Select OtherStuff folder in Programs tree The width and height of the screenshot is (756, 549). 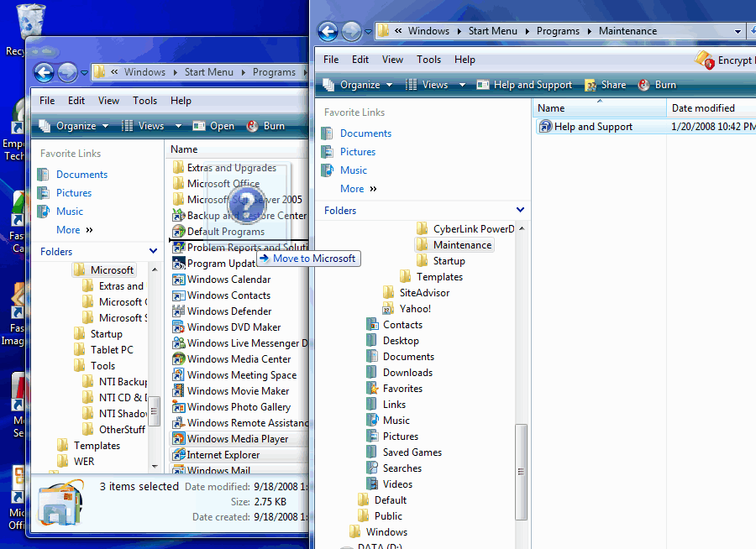click(x=122, y=430)
